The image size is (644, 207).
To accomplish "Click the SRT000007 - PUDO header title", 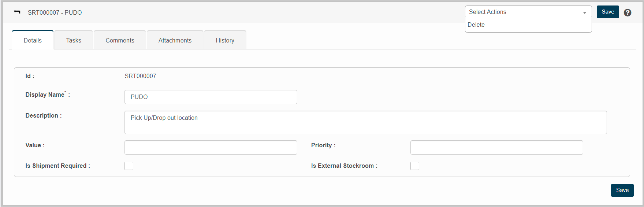I will point(55,12).
